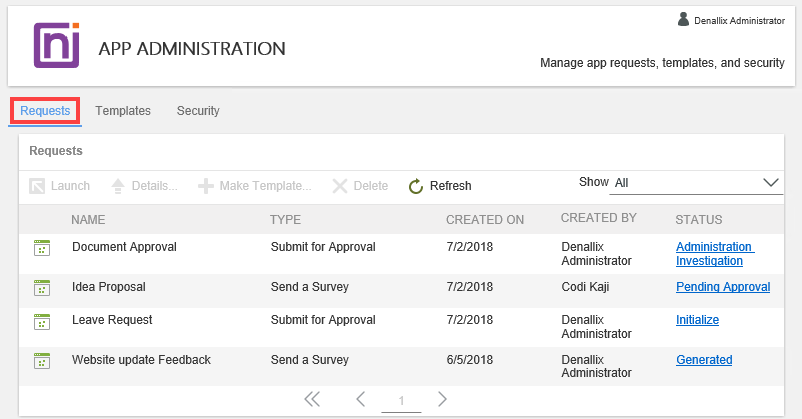Open the Pending Approval status link
The image size is (802, 419).
(x=723, y=287)
